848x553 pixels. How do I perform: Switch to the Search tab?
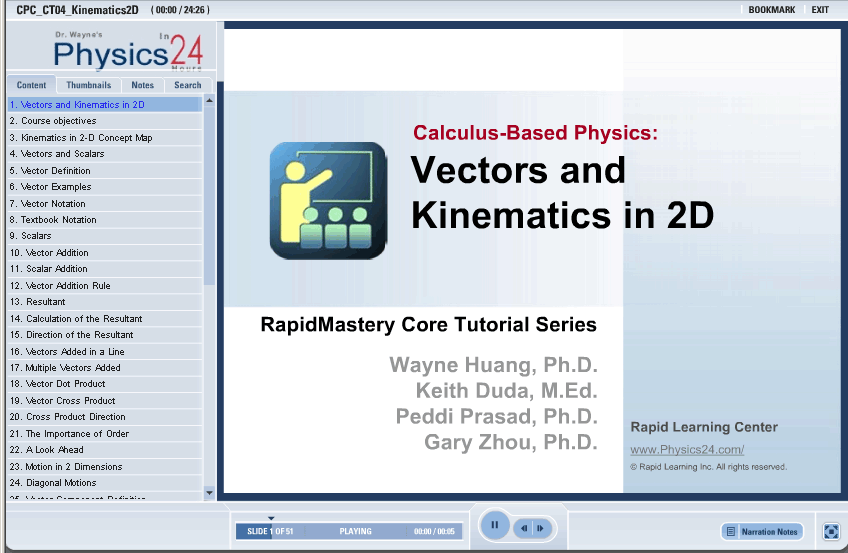tap(188, 85)
